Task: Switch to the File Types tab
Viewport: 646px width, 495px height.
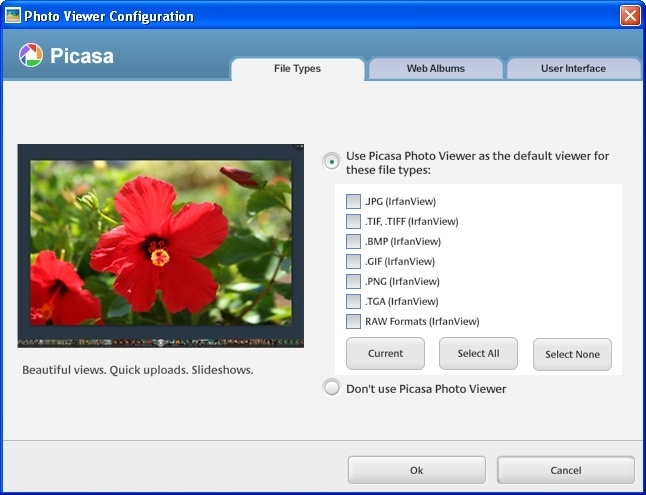Action: pyautogui.click(x=297, y=68)
